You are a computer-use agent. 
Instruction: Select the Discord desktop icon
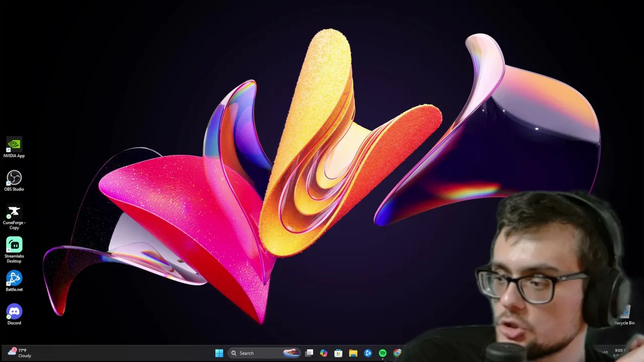[14, 315]
